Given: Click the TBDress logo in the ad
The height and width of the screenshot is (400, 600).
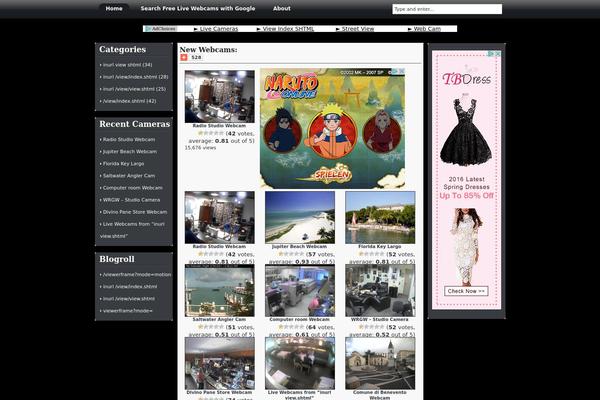Looking at the screenshot, I should [466, 78].
